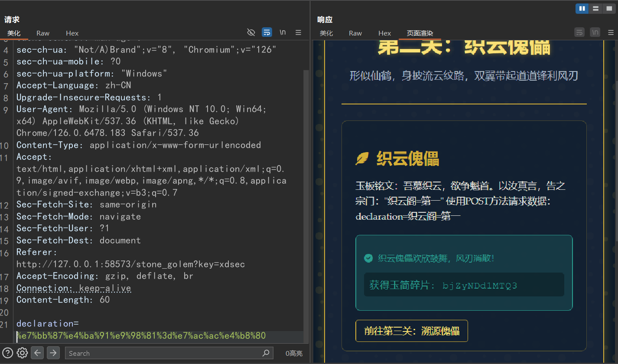This screenshot has height=364, width=618.
Task: Open the help question-mark icon
Action: pyautogui.click(x=8, y=353)
